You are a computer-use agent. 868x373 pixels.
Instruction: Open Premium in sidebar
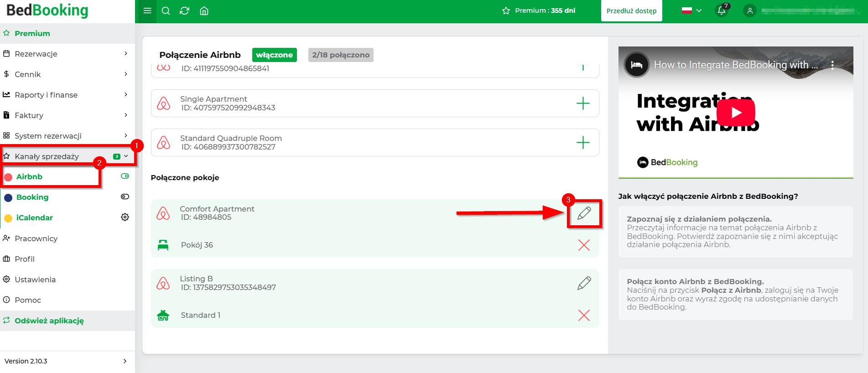tap(68, 33)
